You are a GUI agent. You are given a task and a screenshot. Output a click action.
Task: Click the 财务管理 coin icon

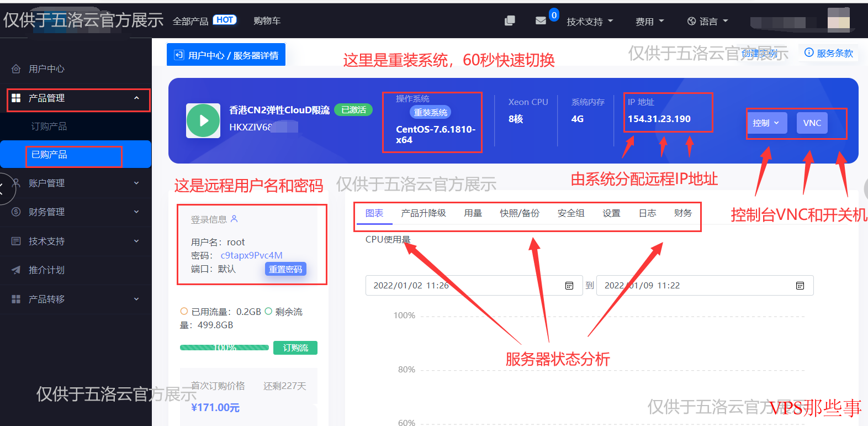click(17, 212)
